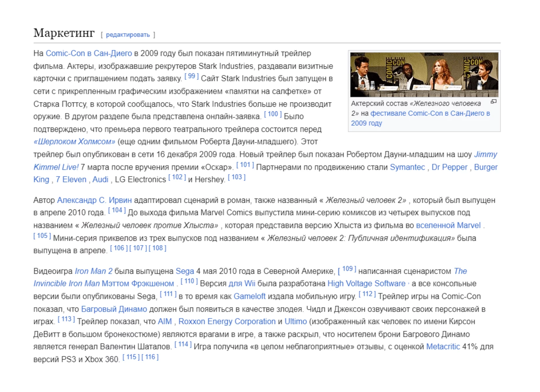Jump to footnote reference 99

click(x=191, y=76)
